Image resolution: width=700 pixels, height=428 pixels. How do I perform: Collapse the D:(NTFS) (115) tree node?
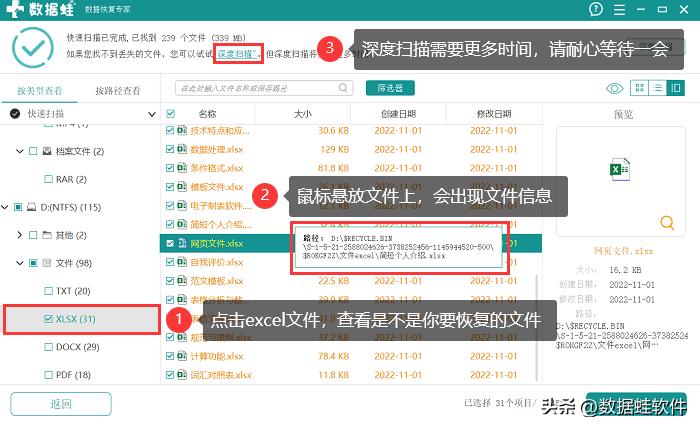4,207
